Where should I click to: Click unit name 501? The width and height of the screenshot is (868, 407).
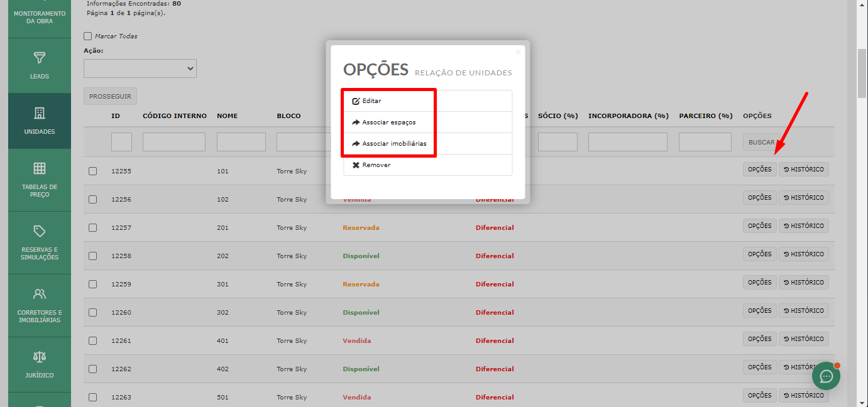tap(222, 397)
